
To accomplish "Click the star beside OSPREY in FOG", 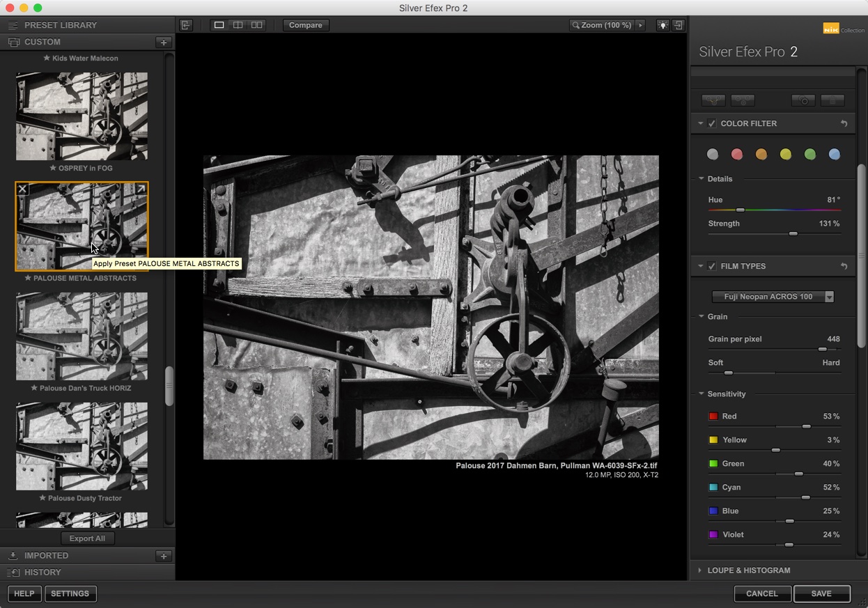I will (54, 168).
